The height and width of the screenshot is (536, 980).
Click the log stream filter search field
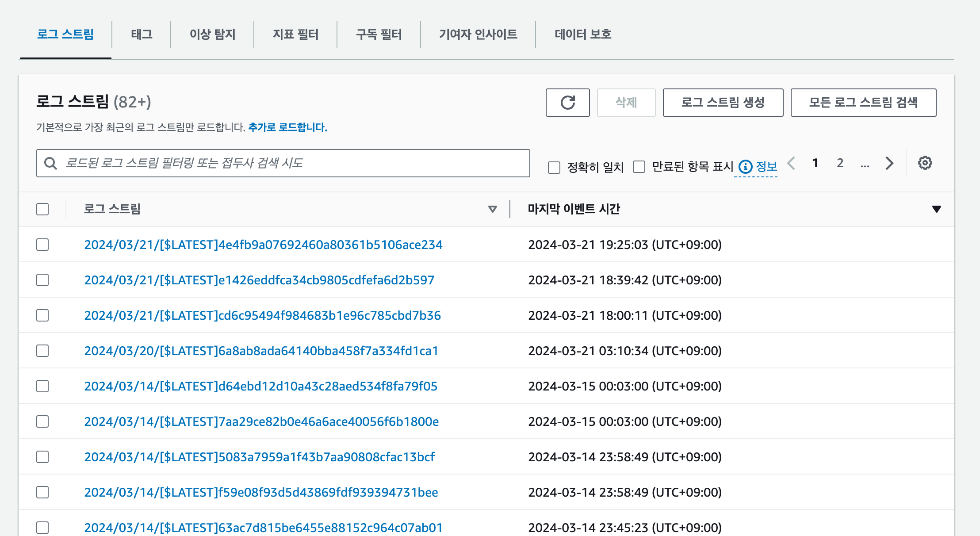point(292,163)
